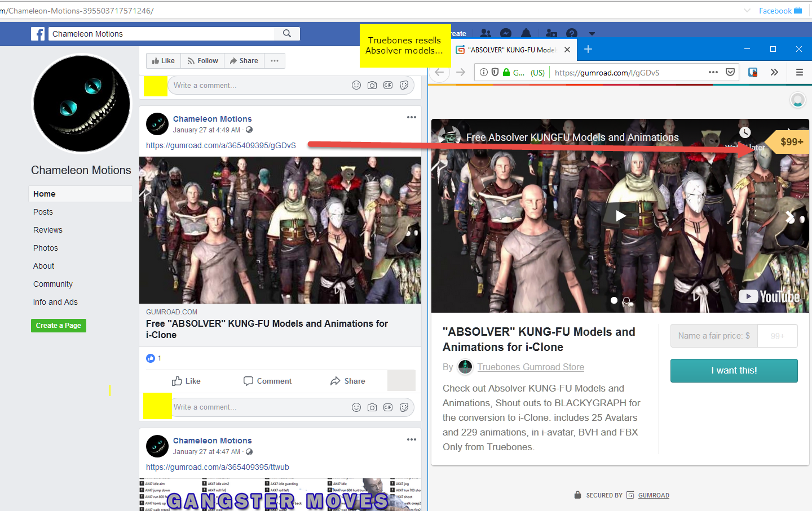Image resolution: width=812 pixels, height=511 pixels.
Task: Open post options for 4:47 AM post
Action: [412, 439]
